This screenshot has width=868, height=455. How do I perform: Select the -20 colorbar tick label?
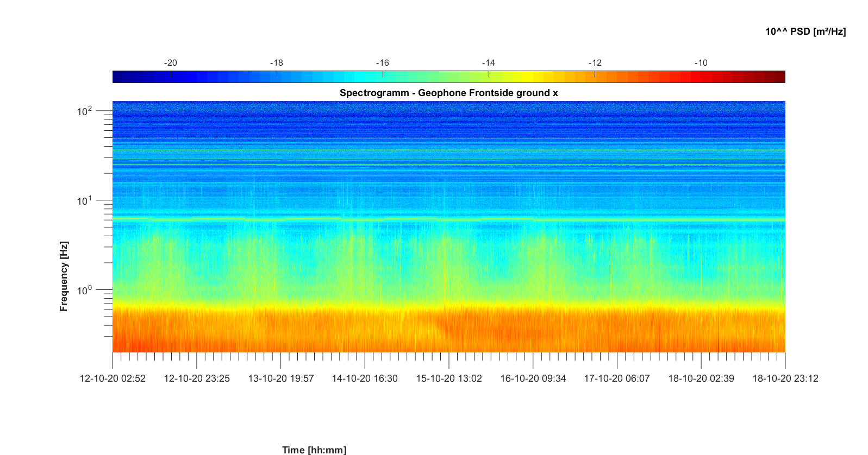(170, 63)
